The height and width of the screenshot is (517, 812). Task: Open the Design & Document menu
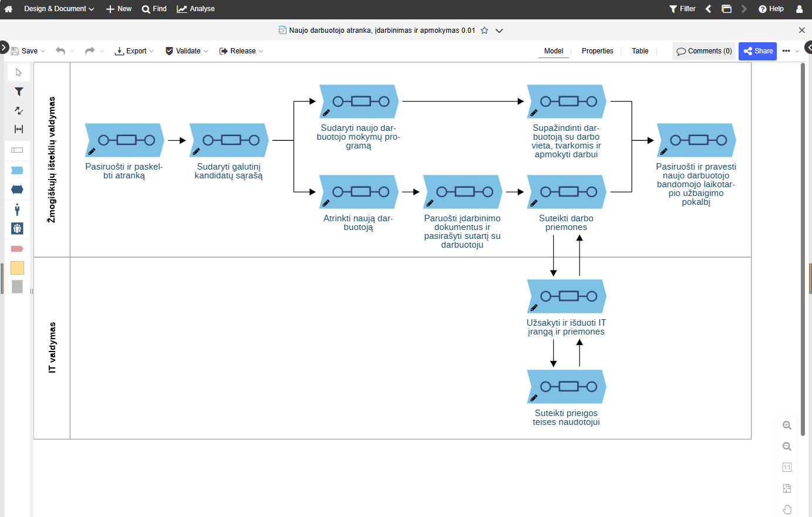coord(59,9)
